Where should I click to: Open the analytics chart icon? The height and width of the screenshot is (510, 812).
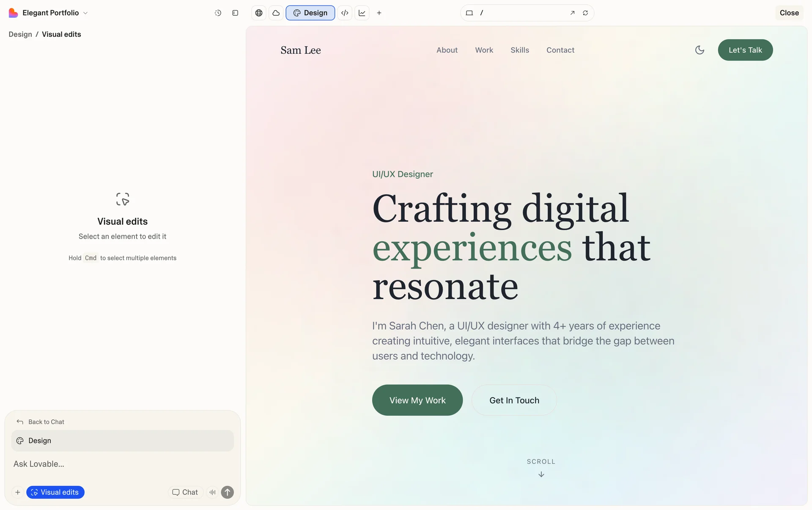pyautogui.click(x=362, y=13)
